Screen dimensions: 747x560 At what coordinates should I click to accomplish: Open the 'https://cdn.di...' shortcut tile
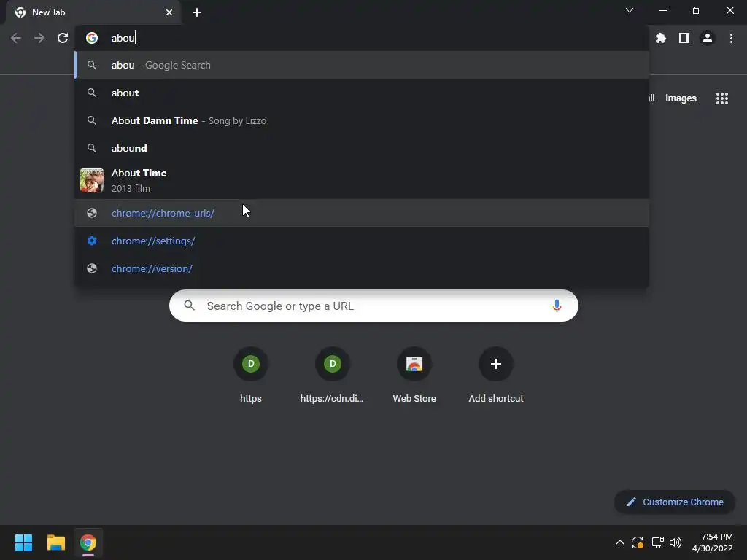pyautogui.click(x=333, y=376)
